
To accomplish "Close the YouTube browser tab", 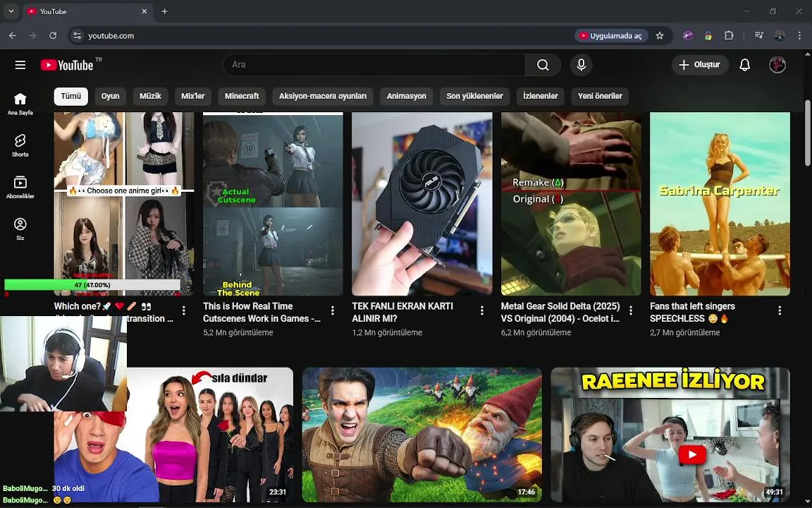I will tap(144, 11).
